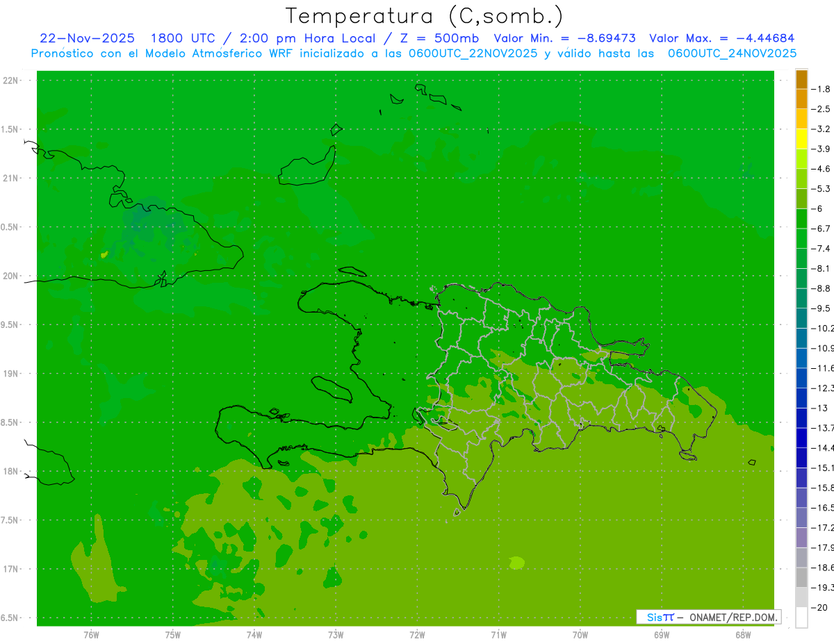Image resolution: width=834 pixels, height=644 pixels.
Task: Click the "-5.3" colorbar value
Action: 821,189
